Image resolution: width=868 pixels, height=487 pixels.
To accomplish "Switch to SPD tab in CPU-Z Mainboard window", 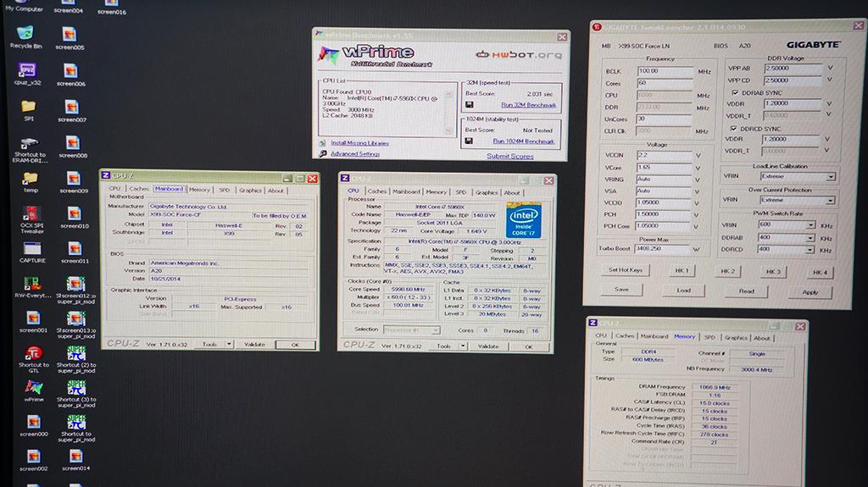I will click(224, 190).
